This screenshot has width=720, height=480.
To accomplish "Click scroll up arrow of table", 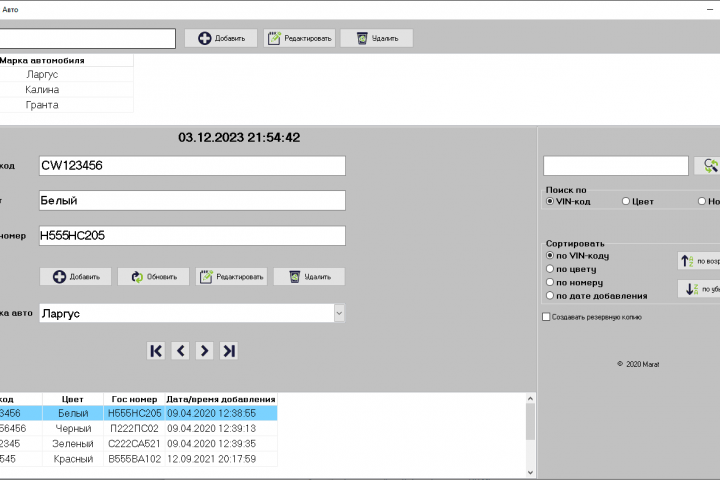I will pyautogui.click(x=530, y=398).
